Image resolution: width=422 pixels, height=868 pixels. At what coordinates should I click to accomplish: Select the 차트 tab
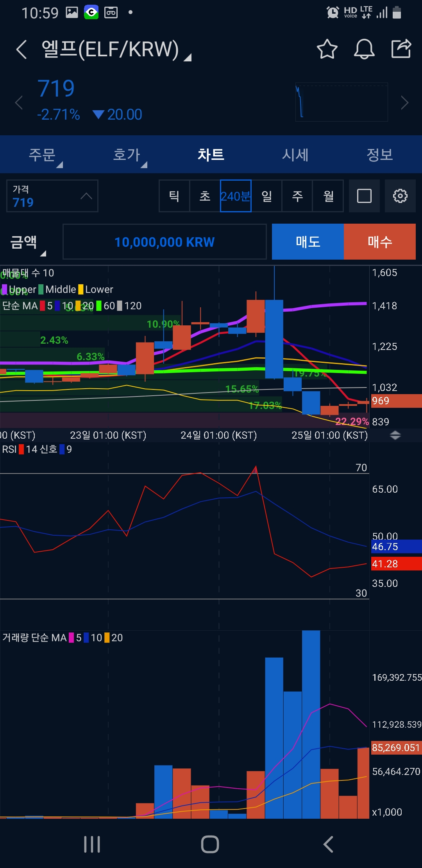(211, 155)
